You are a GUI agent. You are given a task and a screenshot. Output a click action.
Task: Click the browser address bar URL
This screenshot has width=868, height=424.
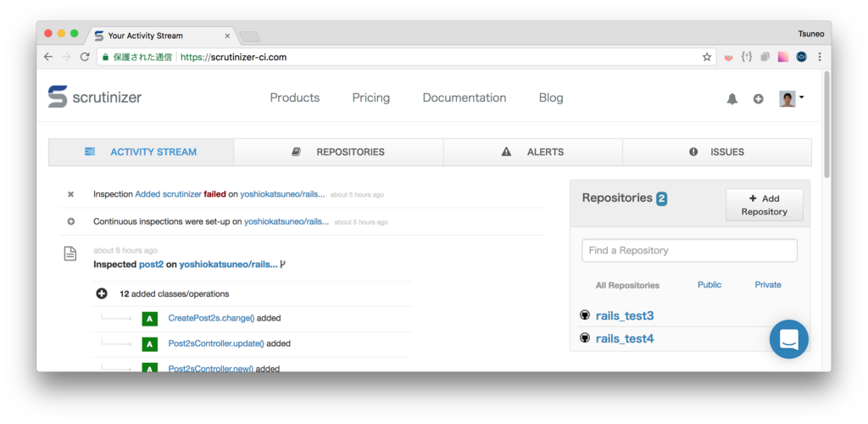tap(234, 57)
